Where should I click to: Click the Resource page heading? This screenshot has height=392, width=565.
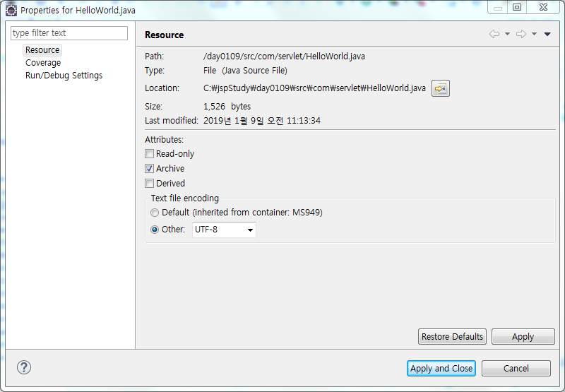click(x=165, y=35)
